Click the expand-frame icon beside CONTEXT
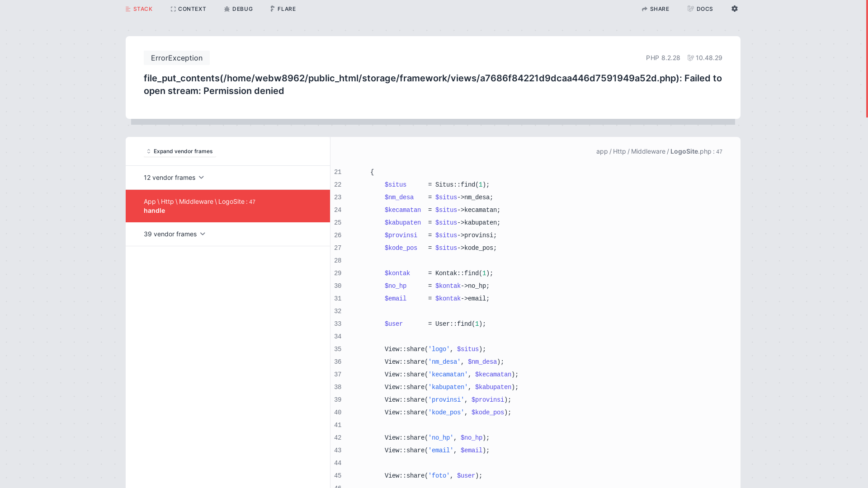 pyautogui.click(x=173, y=9)
